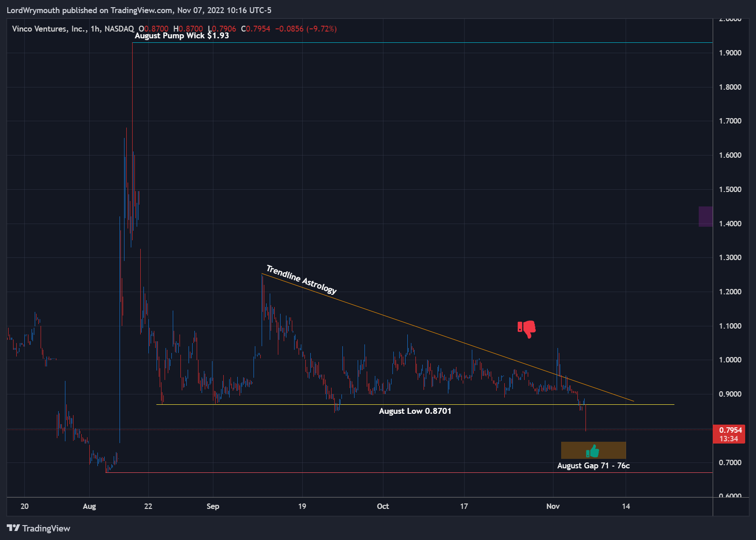This screenshot has width=756, height=540.
Task: Click the '22' date axis label
Action: [x=148, y=506]
